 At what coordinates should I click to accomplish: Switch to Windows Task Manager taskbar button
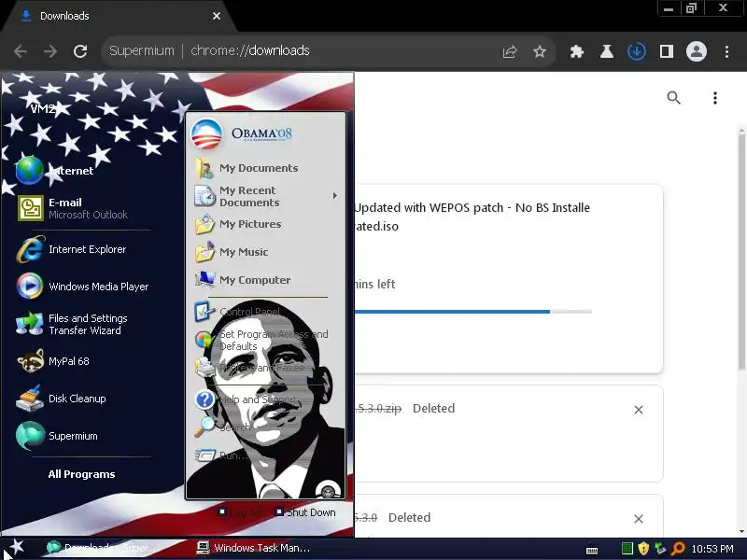253,548
